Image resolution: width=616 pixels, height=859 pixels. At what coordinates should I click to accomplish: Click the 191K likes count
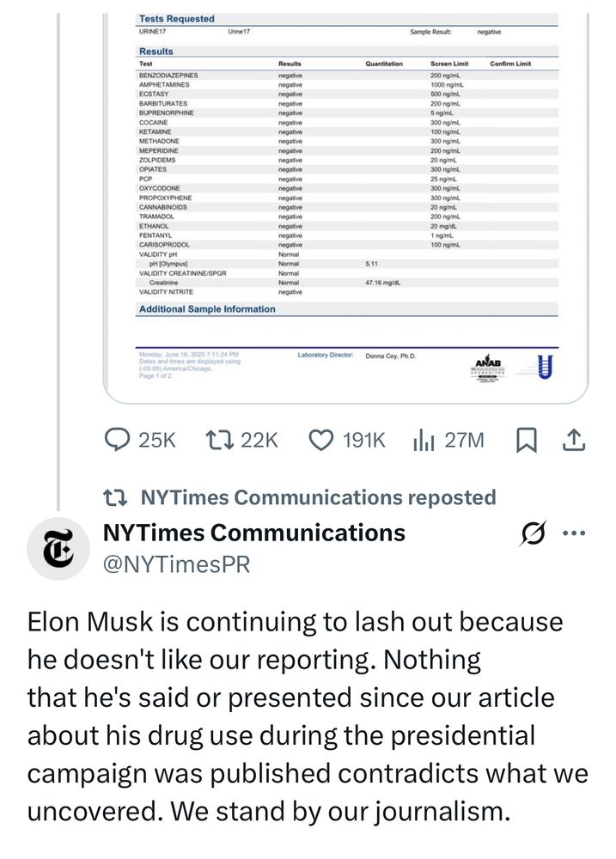click(364, 441)
